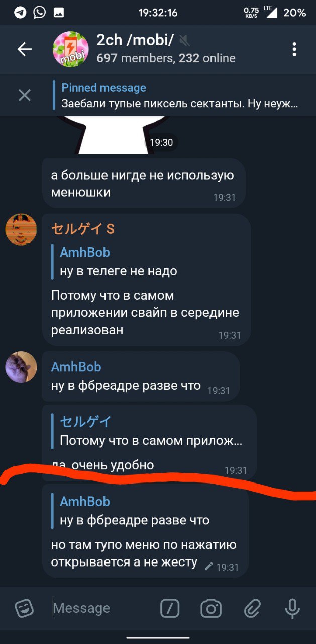Focus the Message input field
Viewport: 316px width, 644px height.
click(x=103, y=608)
